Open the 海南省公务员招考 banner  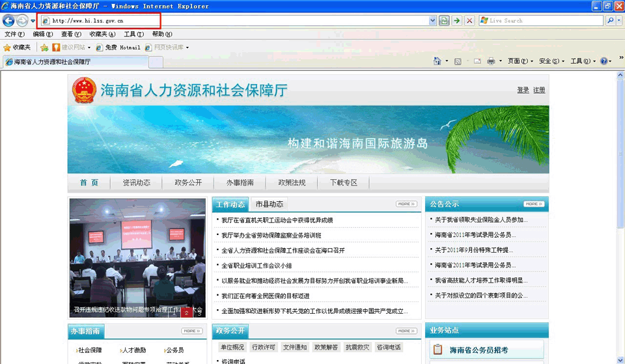(x=487, y=350)
